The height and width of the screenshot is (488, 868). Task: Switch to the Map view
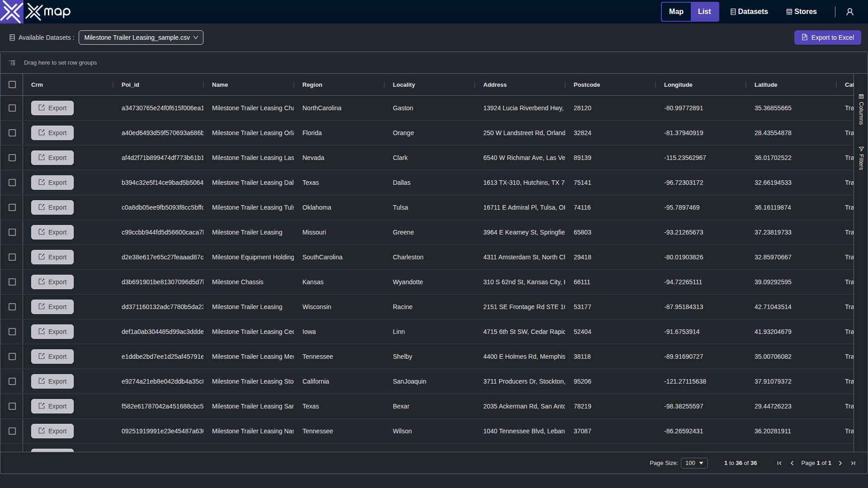click(x=676, y=11)
